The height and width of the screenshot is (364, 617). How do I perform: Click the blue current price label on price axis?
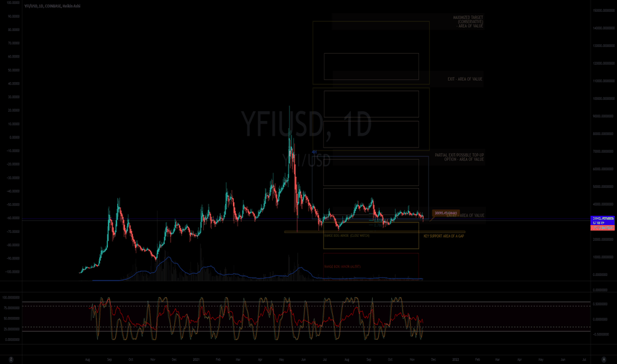coord(603,220)
